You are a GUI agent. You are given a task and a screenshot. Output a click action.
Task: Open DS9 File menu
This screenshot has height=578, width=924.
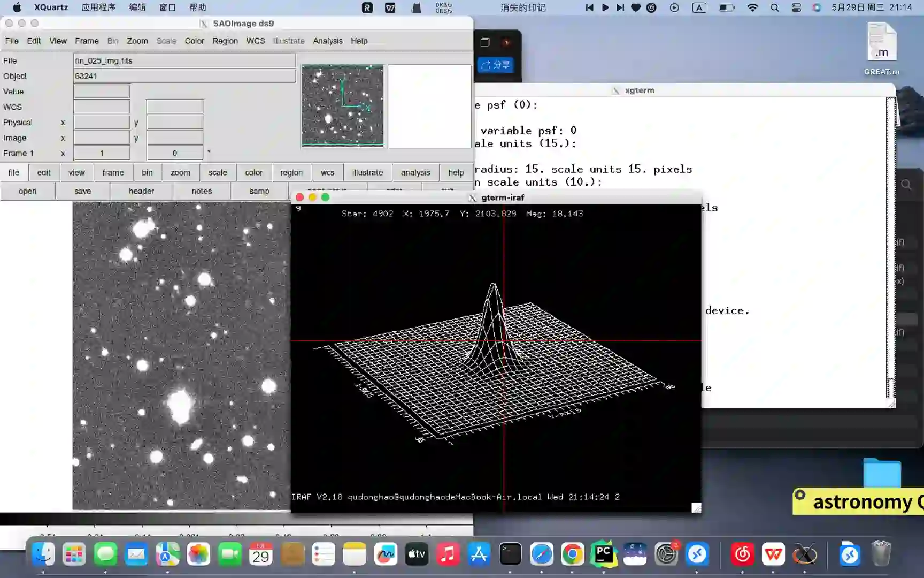12,41
